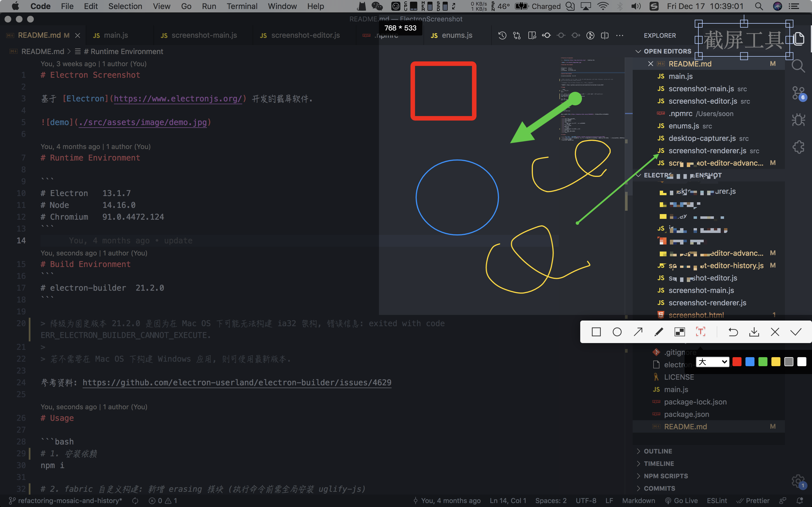Confirm the screenshot with checkmark
The image size is (812, 507).
[x=796, y=332]
